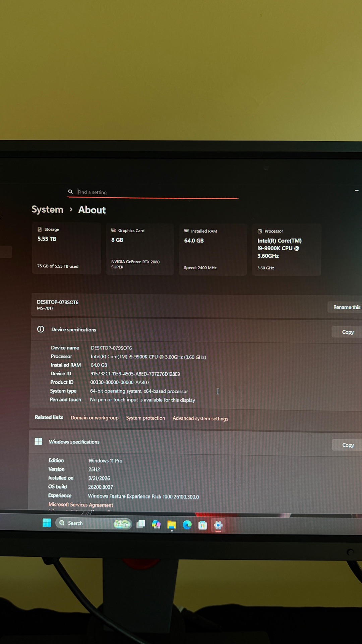Click the 75 GB of 5.55 TB used text
The width and height of the screenshot is (362, 644).
[58, 266]
